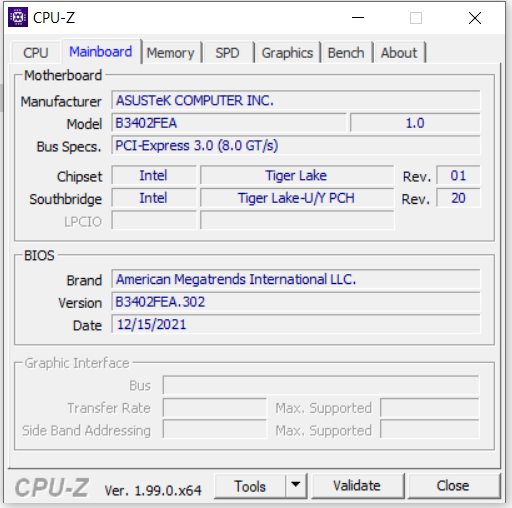Open the Memory tab
The image size is (512, 508).
[170, 53]
